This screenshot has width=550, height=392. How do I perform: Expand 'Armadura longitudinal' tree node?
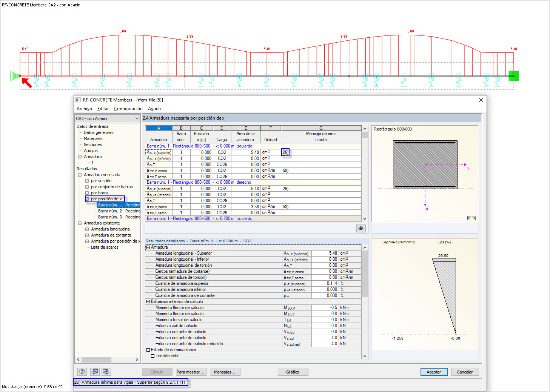point(87,229)
